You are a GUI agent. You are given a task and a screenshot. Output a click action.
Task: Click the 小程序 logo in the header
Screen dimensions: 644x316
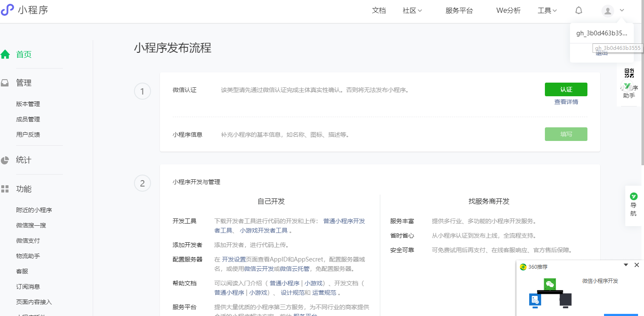[24, 10]
